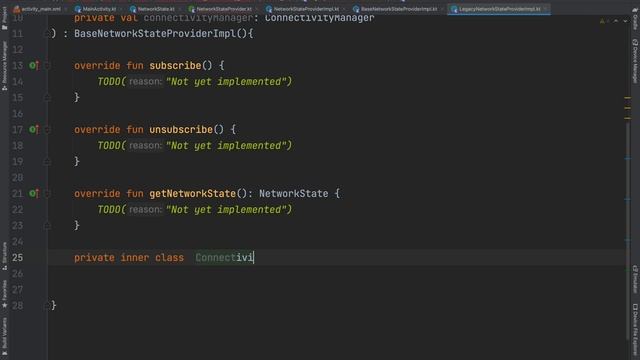
Task: Place cursor in Connectivi class name
Action: (x=224, y=258)
